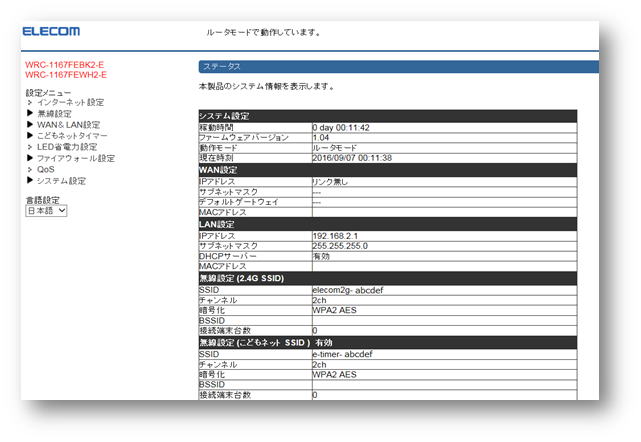Open こどもネットタイマー menu item
Image resolution: width=641 pixels, height=442 pixels.
pos(72,136)
